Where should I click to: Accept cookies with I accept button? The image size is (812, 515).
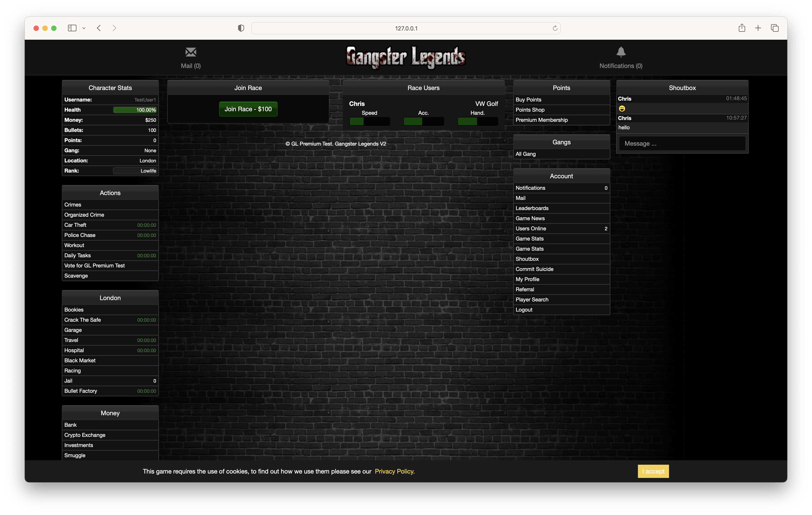click(x=653, y=471)
